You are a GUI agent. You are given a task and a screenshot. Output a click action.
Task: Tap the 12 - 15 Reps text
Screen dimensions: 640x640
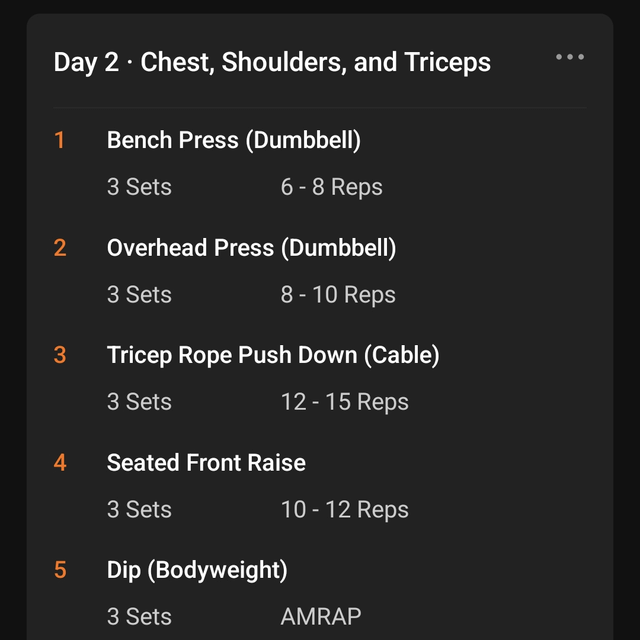(x=344, y=402)
